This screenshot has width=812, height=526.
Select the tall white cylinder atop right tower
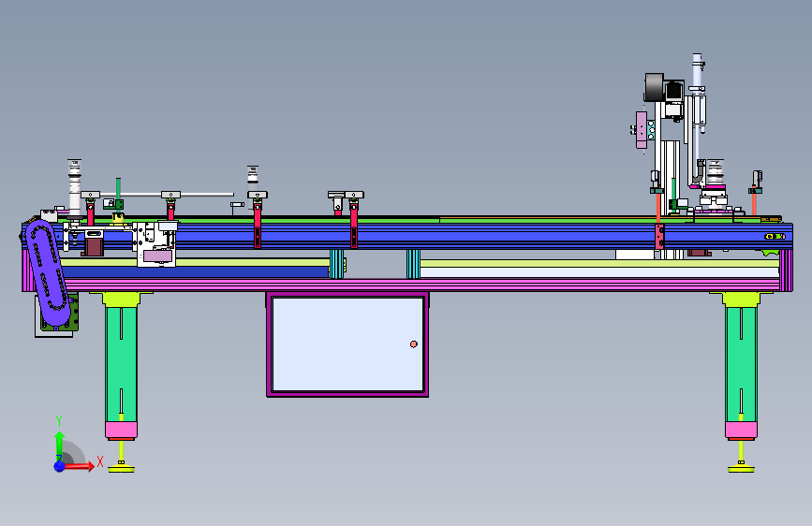[697, 71]
